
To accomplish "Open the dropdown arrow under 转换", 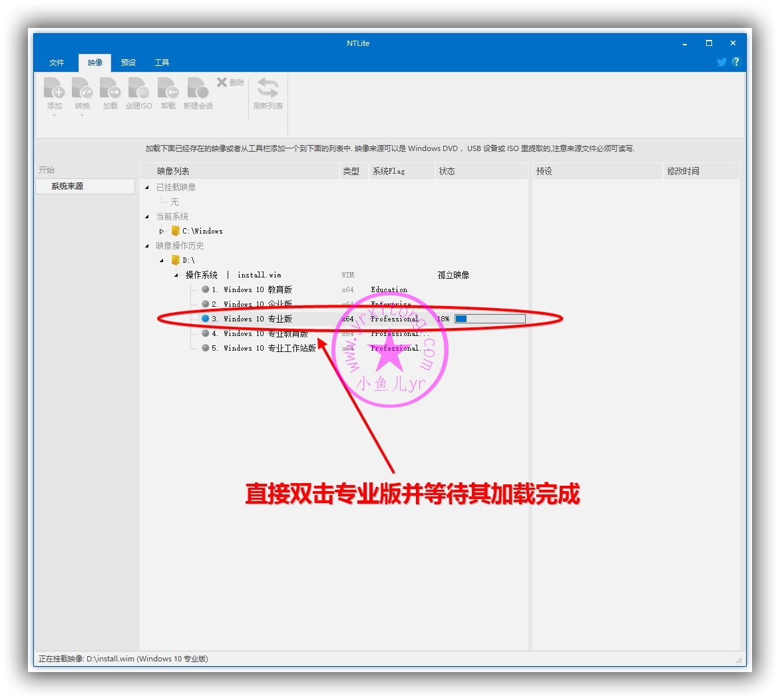I will pos(82,115).
